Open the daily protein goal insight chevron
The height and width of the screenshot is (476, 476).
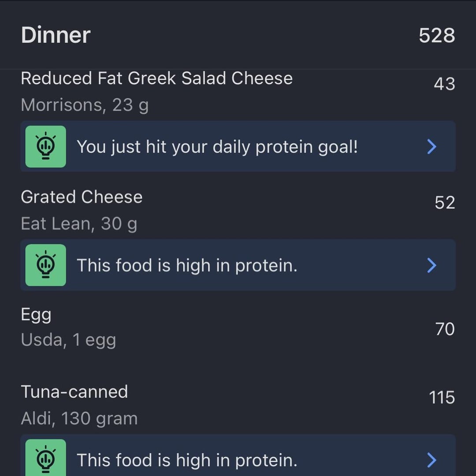(x=431, y=147)
